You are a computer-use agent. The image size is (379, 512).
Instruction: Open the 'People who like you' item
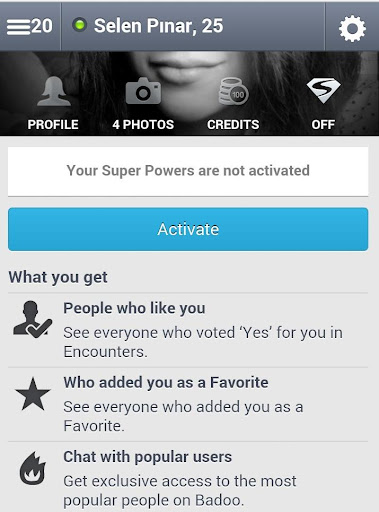tap(188, 330)
